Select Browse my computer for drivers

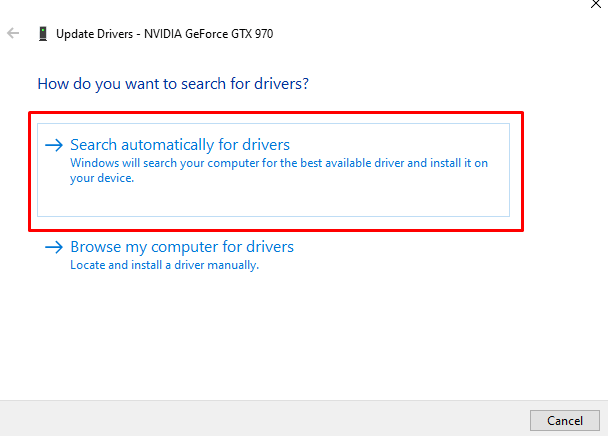[x=182, y=247]
